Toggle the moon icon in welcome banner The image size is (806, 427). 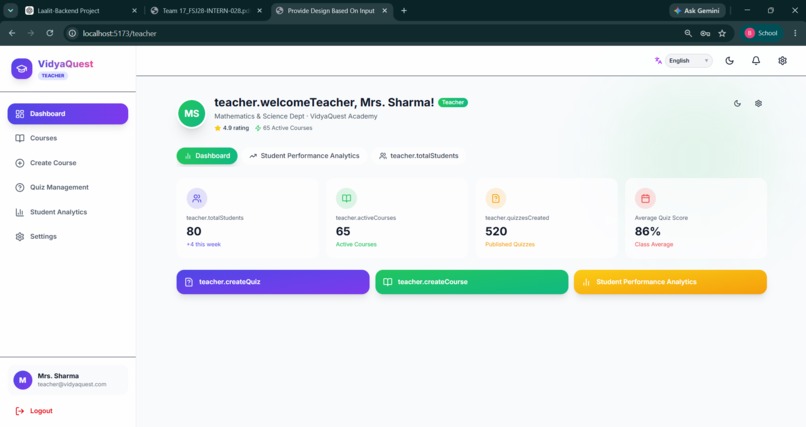(x=737, y=103)
